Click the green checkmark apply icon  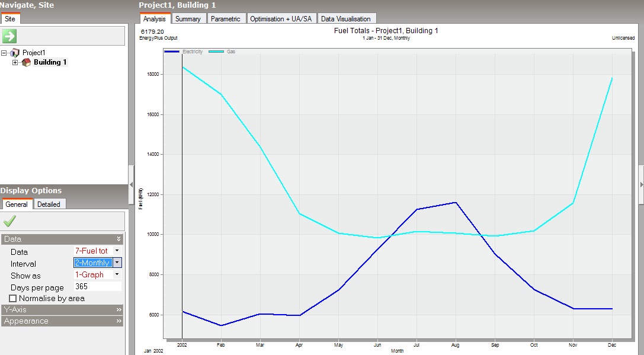pos(9,221)
